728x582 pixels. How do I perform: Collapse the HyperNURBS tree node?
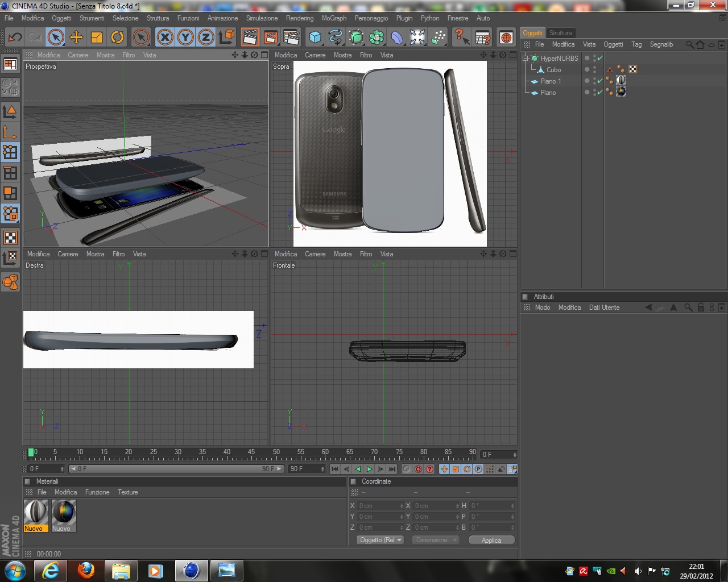526,58
